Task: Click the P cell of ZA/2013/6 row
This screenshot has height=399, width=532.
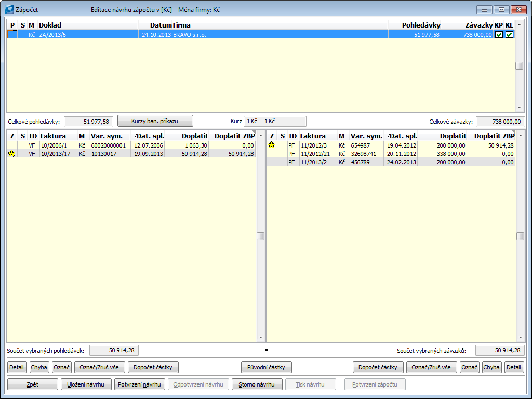Action: 12,35
